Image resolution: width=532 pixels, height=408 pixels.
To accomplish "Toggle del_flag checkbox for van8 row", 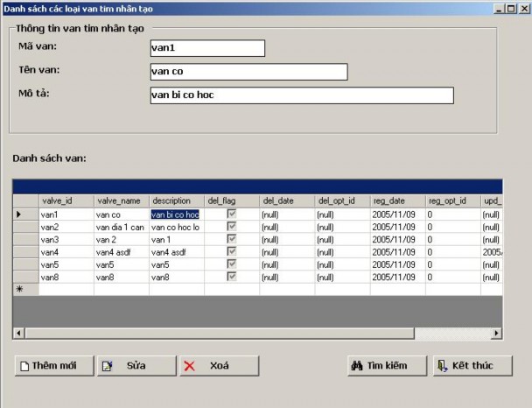I will 232,277.
